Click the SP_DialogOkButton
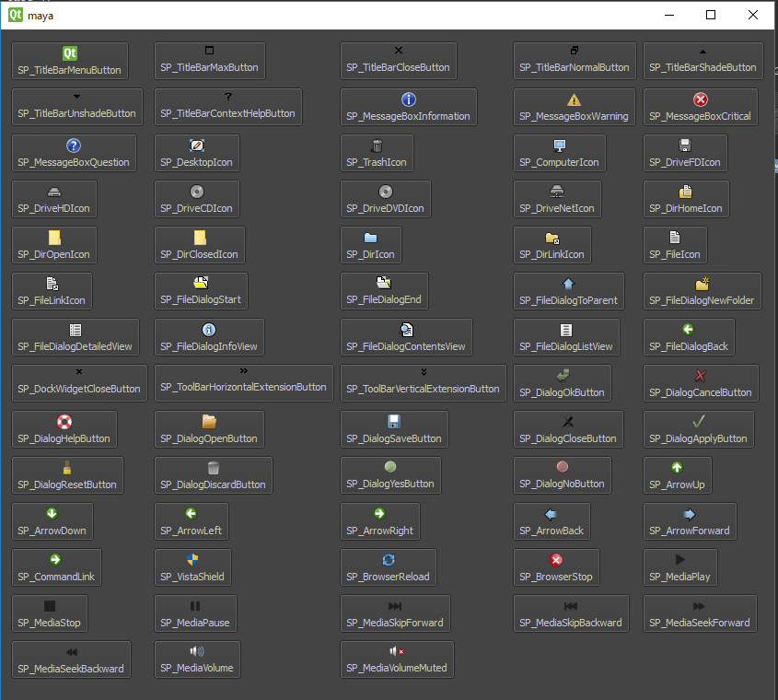This screenshot has width=778, height=700. (x=562, y=383)
